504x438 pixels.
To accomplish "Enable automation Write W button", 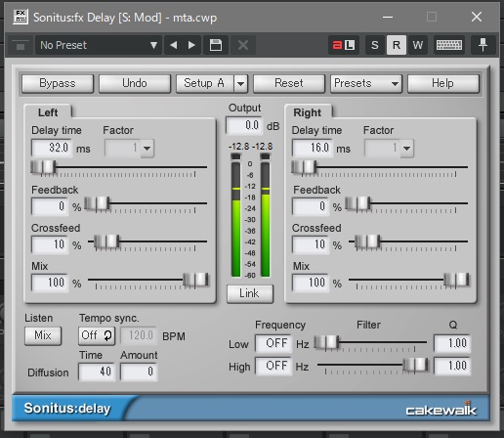I will pyautogui.click(x=418, y=45).
